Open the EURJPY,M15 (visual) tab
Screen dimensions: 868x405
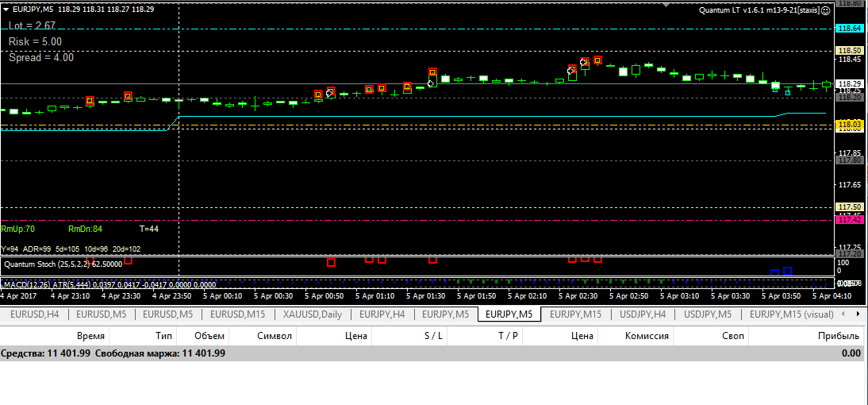click(x=792, y=314)
